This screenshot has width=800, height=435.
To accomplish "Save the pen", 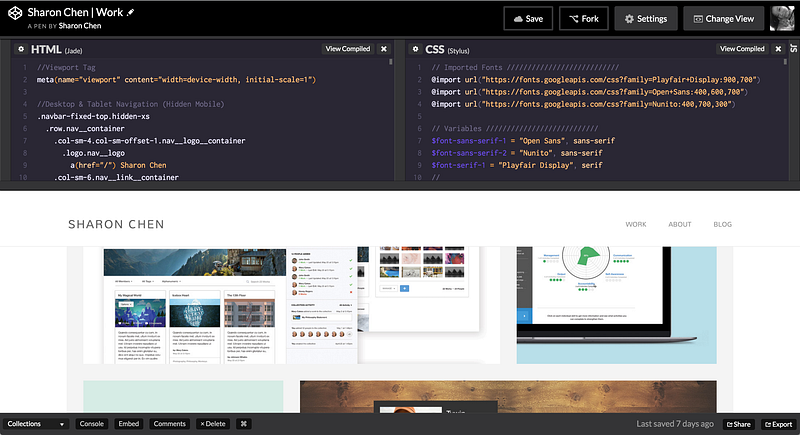I will coord(528,19).
